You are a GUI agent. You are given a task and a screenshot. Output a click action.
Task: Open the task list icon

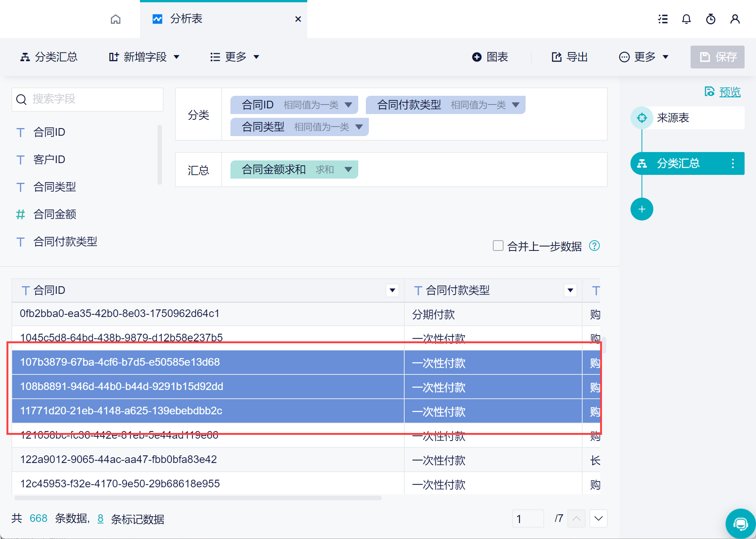point(663,19)
